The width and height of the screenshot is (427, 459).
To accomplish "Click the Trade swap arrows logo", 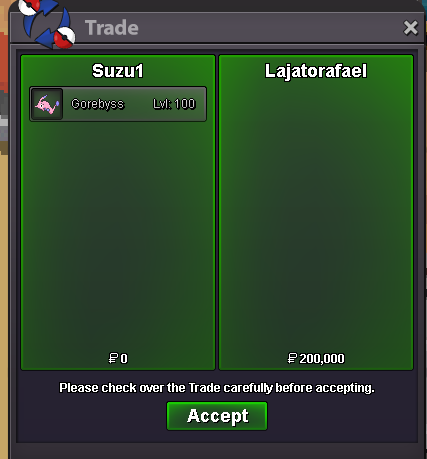I will [x=47, y=24].
